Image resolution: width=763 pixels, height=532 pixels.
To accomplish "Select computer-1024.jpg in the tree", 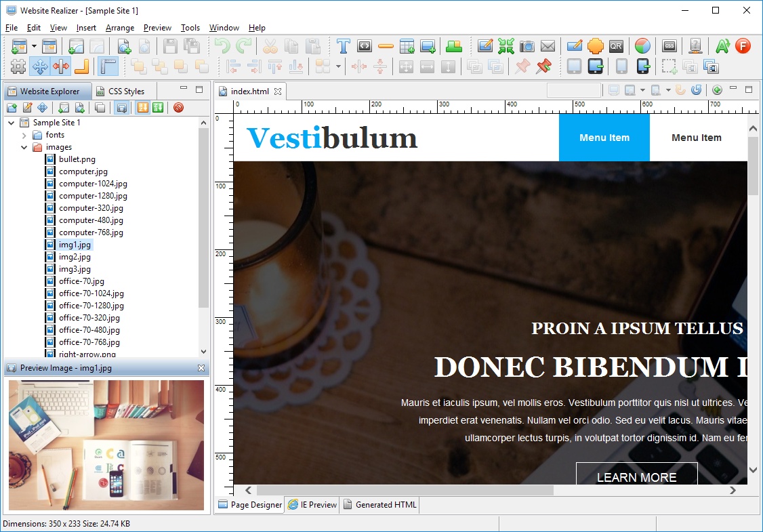I will pos(93,184).
